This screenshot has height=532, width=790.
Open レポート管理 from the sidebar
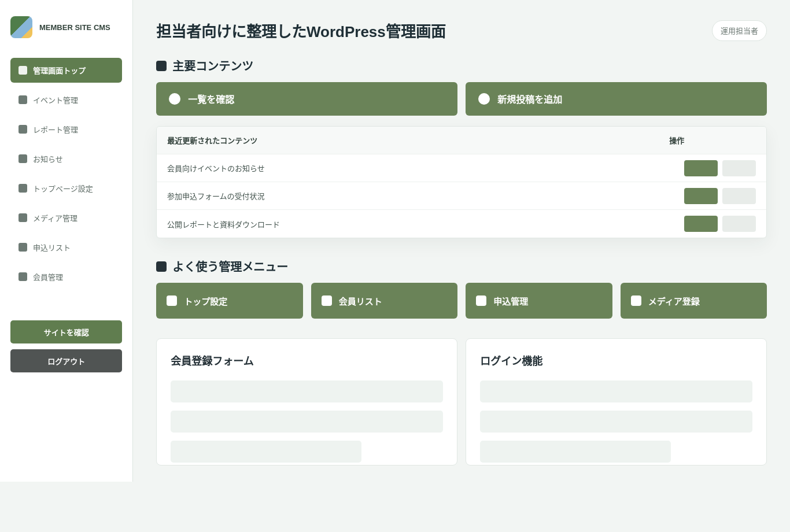pyautogui.click(x=66, y=129)
